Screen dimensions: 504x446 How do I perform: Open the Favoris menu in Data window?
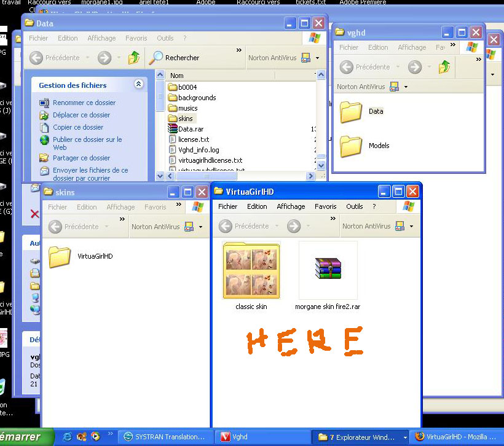coord(136,38)
